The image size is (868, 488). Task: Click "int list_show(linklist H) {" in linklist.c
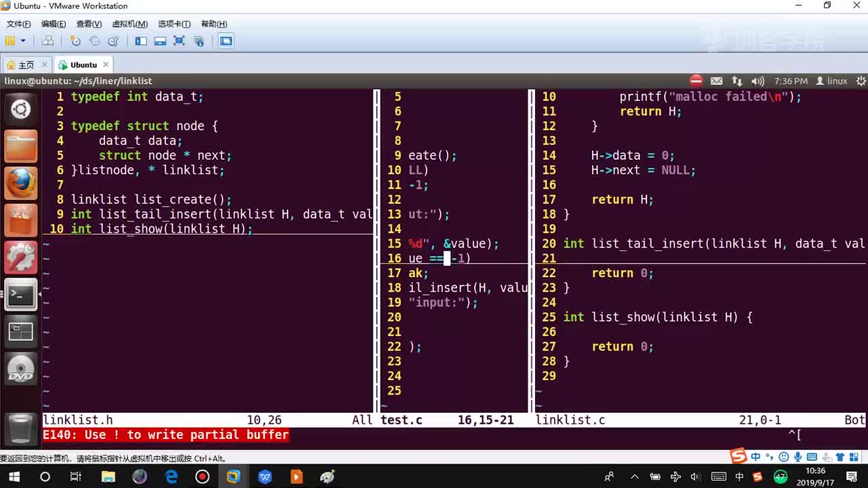click(658, 317)
